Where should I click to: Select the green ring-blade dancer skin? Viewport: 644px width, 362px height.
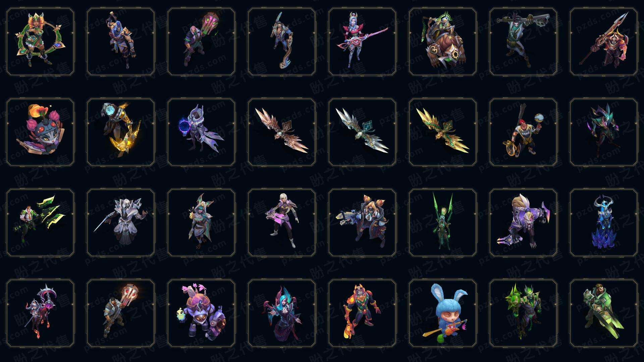[x=40, y=42]
